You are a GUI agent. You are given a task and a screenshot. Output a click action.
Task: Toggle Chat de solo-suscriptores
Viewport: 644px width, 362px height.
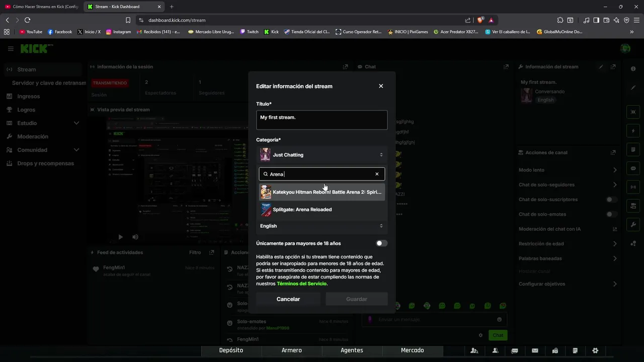coord(611,200)
